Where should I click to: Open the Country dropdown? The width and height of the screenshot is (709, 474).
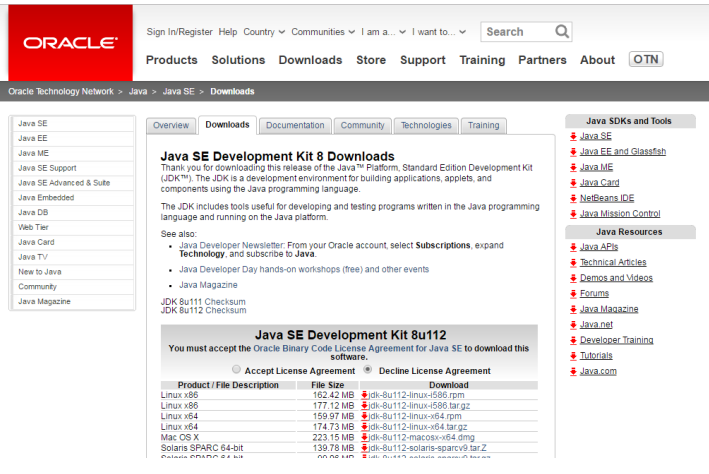pyautogui.click(x=264, y=32)
